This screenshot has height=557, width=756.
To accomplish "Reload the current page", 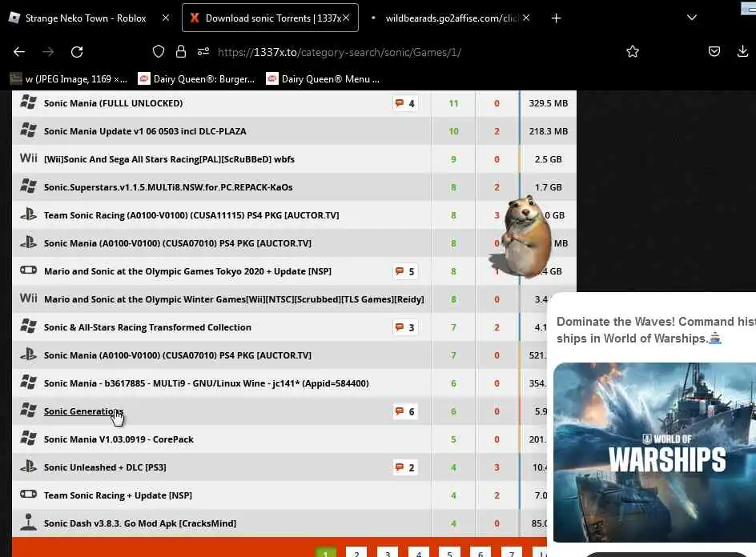I will pyautogui.click(x=77, y=51).
